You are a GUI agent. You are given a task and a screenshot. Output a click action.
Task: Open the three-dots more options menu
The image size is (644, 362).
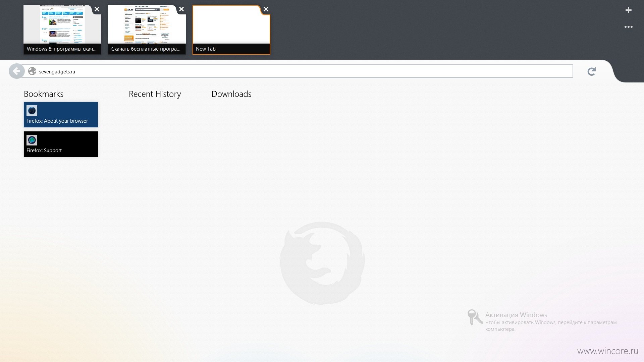629,27
